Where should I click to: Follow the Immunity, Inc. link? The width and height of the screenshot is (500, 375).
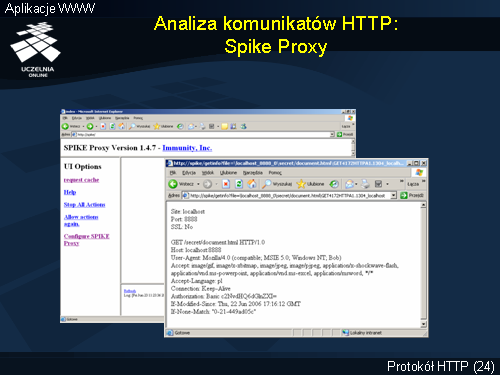click(x=187, y=148)
